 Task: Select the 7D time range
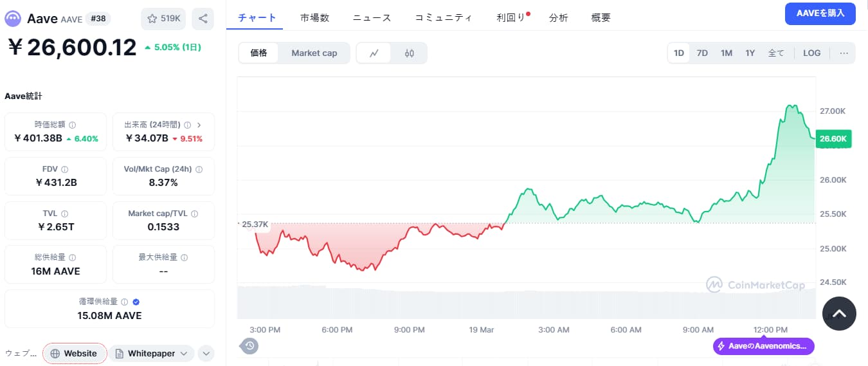point(702,53)
